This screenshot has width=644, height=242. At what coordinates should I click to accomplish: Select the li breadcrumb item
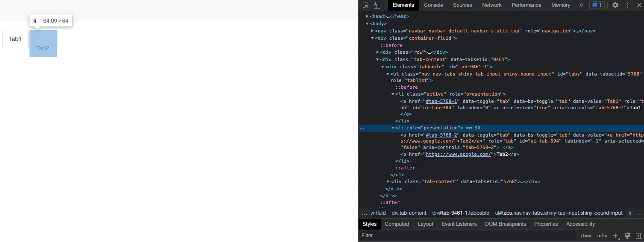(629, 213)
